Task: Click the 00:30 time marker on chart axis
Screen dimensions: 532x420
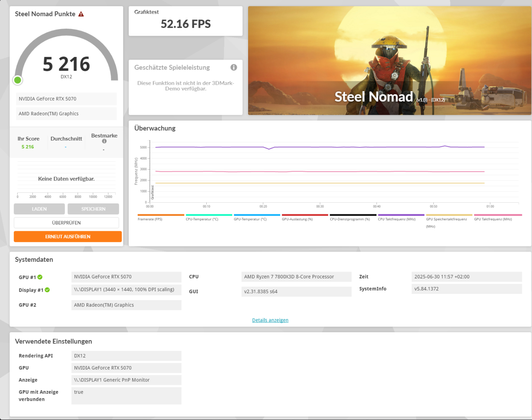Action: coord(320,206)
